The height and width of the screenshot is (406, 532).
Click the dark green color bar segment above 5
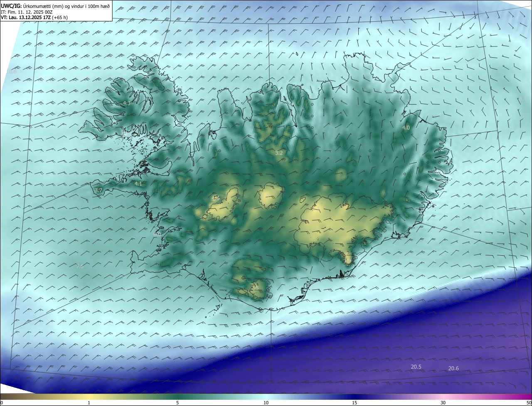[177, 396]
